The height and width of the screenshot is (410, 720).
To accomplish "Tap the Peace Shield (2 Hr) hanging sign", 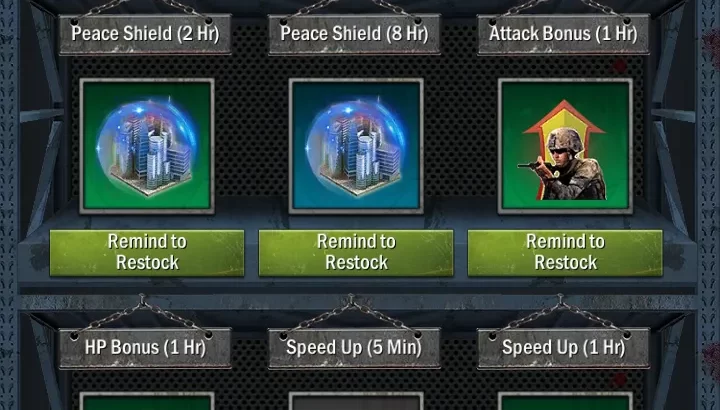I will click(145, 34).
